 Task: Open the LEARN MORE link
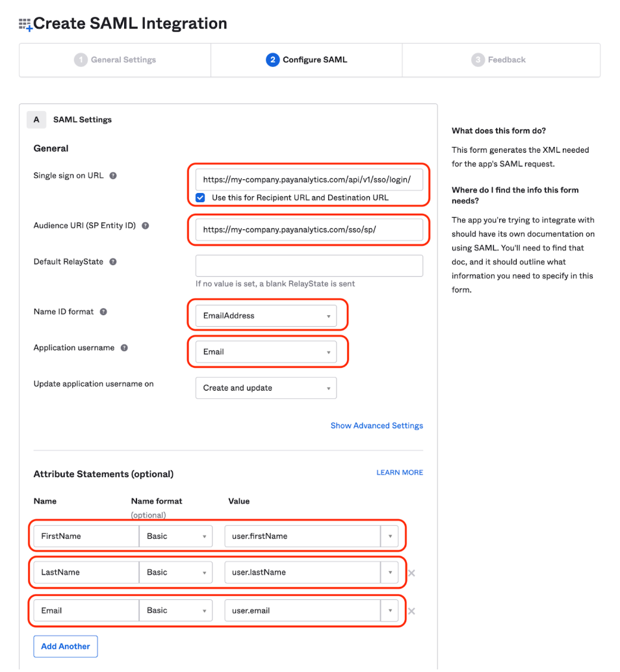399,472
